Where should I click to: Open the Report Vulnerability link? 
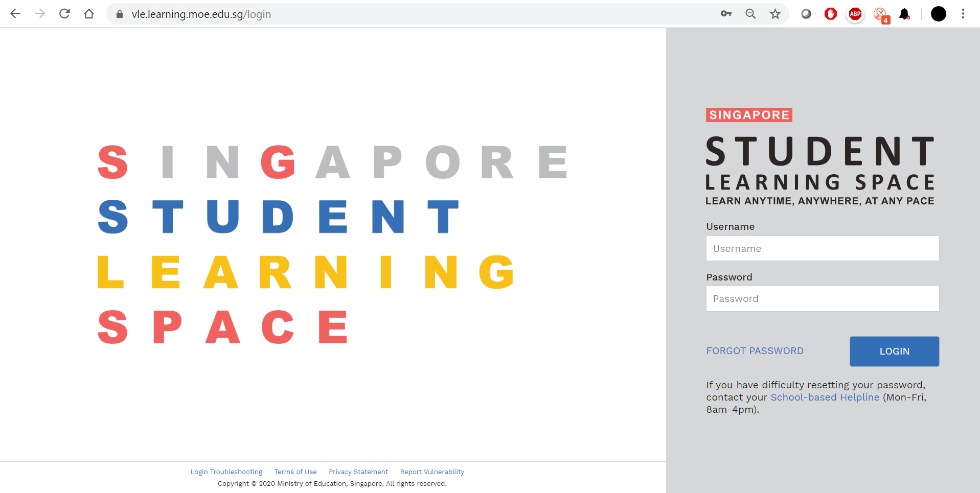click(432, 472)
